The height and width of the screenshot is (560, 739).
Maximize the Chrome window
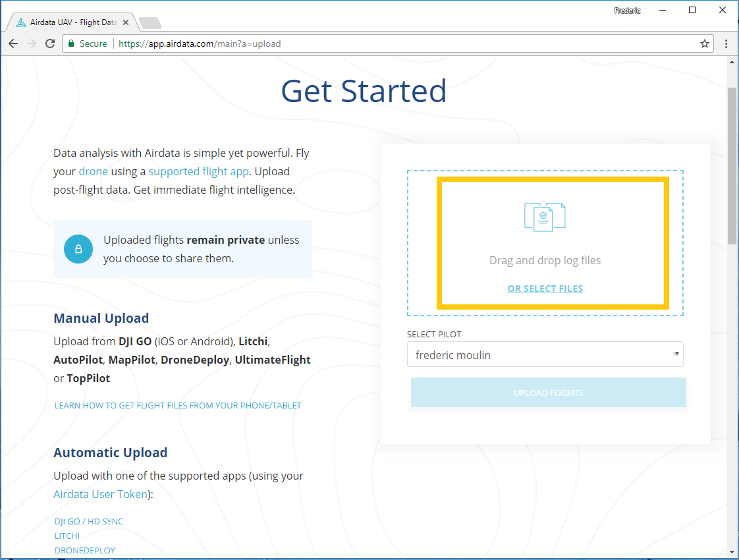(x=692, y=11)
